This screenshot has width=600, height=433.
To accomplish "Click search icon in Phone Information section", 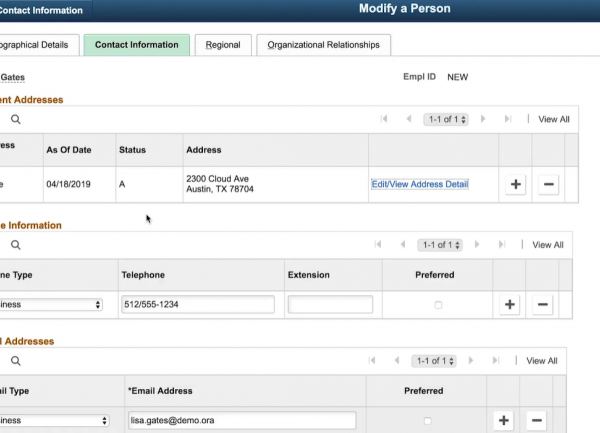I will (x=16, y=245).
